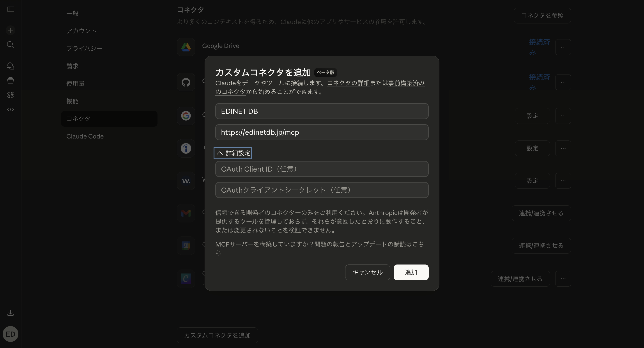
Task: Toggle the sidebar with the panel icon
Action: (10, 9)
